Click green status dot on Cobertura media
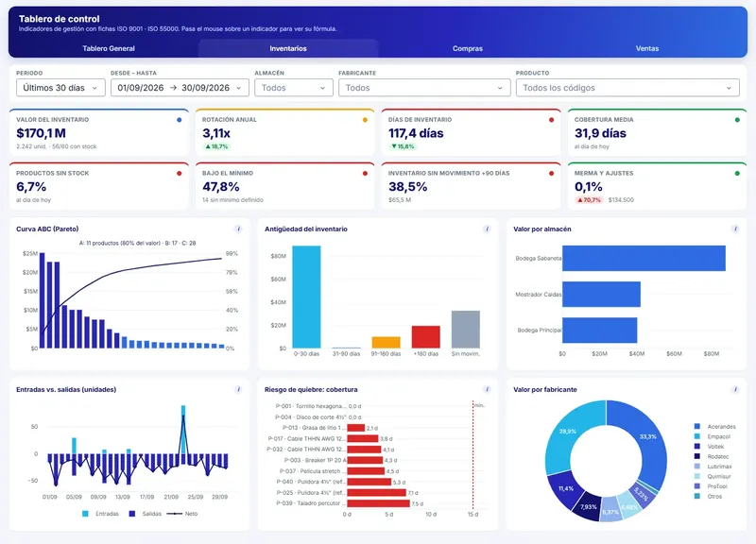This screenshot has width=756, height=544. [737, 120]
